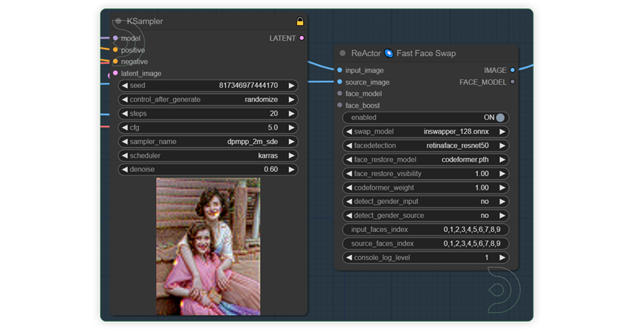644x330 pixels.
Task: Next face_restore_model option via right arrow
Action: pyautogui.click(x=502, y=160)
